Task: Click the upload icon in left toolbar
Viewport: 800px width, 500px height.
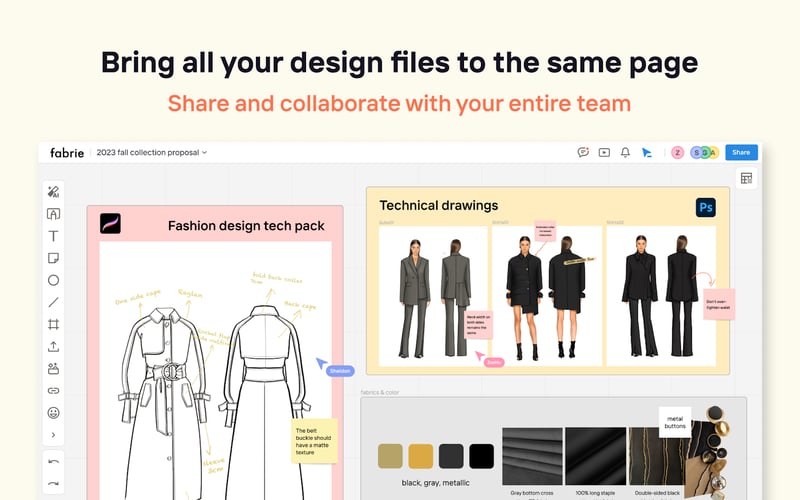Action: (53, 346)
